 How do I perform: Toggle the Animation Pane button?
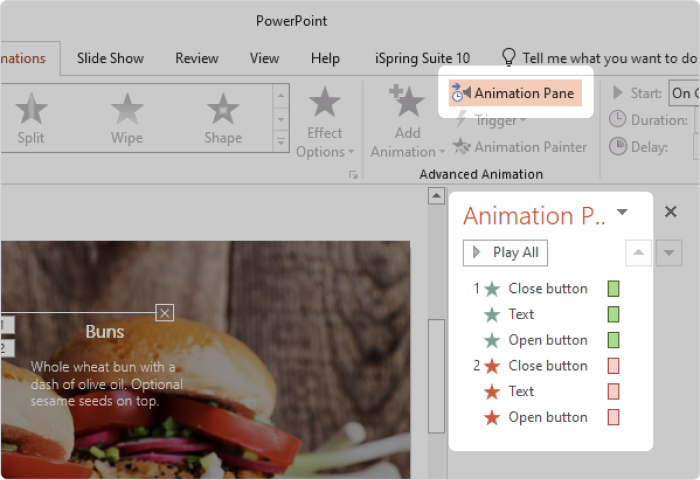pos(515,93)
